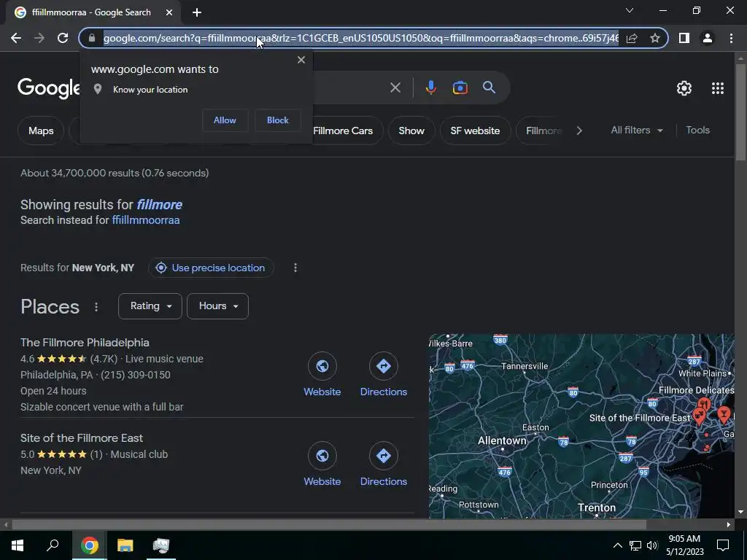Image resolution: width=747 pixels, height=560 pixels.
Task: Open File Explorer from the taskbar
Action: point(125,545)
